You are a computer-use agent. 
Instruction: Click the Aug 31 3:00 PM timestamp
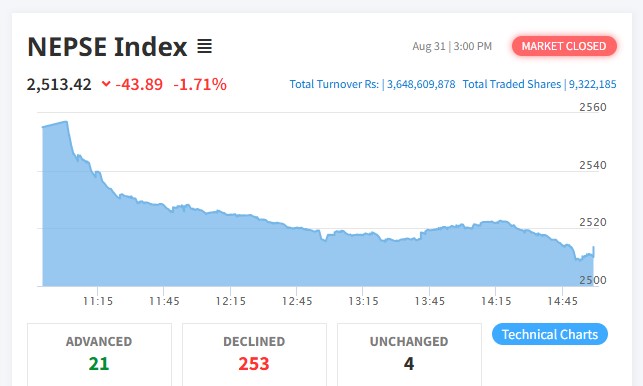[x=452, y=46]
